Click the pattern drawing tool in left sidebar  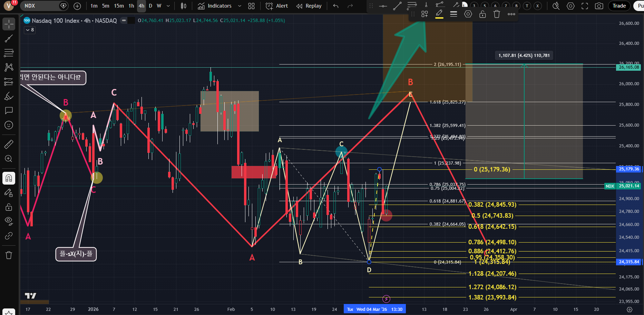point(9,67)
